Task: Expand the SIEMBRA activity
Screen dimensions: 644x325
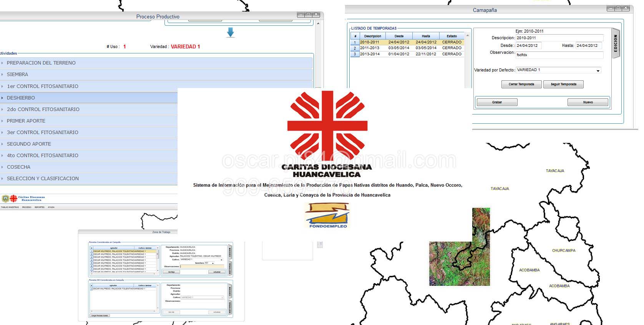Action: tap(156, 74)
